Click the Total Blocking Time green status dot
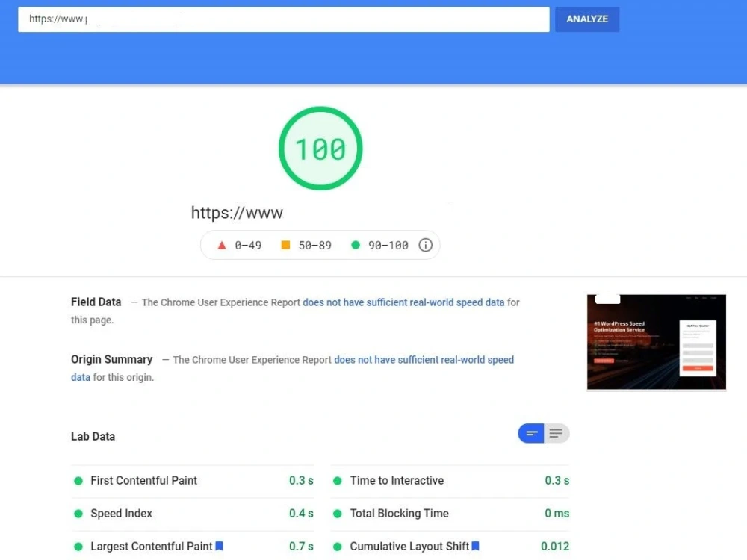 (x=338, y=514)
